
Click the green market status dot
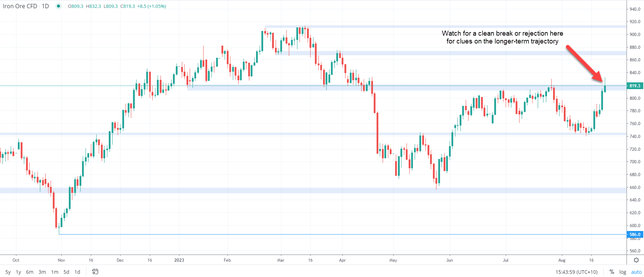point(58,6)
